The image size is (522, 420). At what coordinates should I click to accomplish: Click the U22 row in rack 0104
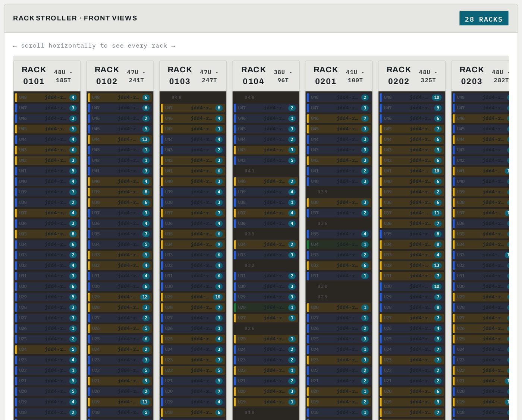pyautogui.click(x=266, y=370)
